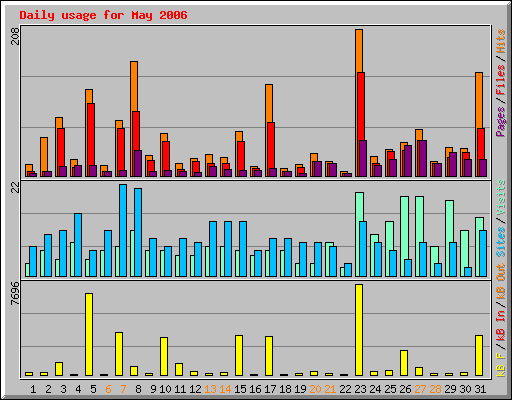
Task: Click the day 1 label on axis
Action: click(x=33, y=389)
